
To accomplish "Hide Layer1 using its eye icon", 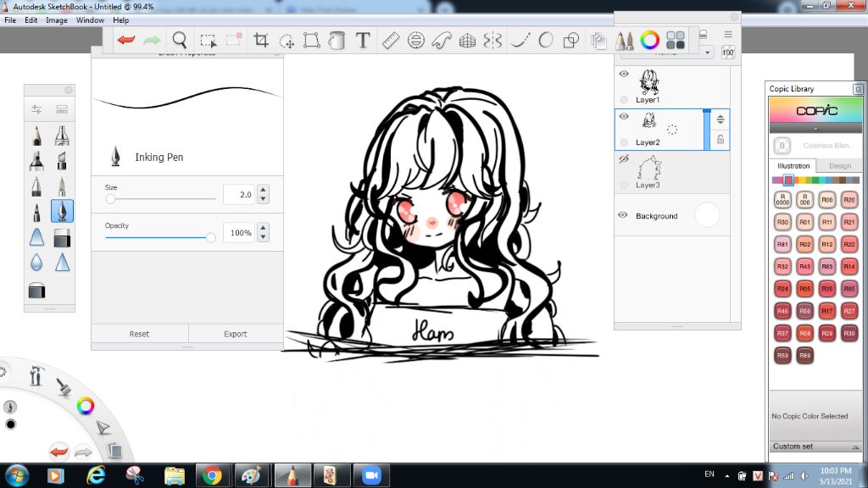I will click(624, 74).
